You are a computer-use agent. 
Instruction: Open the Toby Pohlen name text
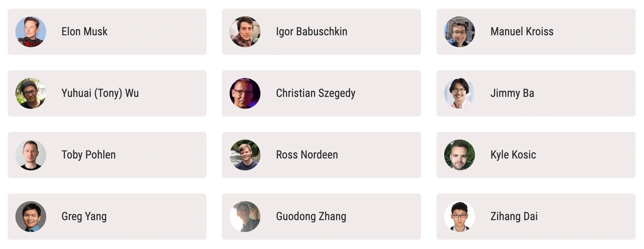coord(89,155)
